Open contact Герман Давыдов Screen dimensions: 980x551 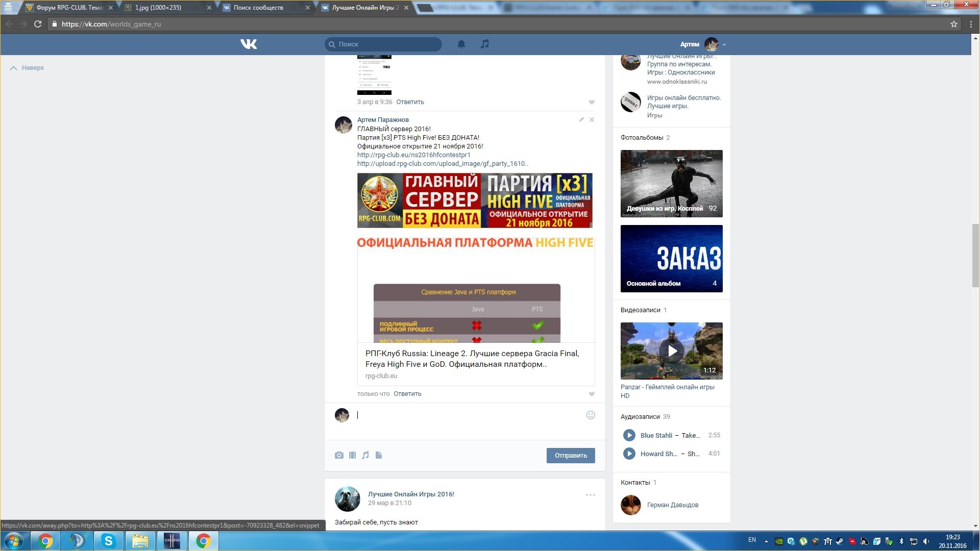pos(673,505)
